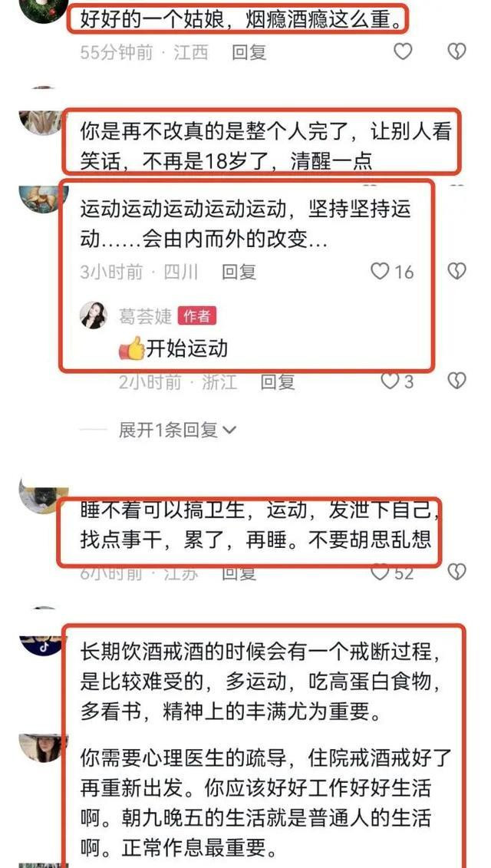
Task: Open the username 葛荟婕 profile
Action: point(145,316)
